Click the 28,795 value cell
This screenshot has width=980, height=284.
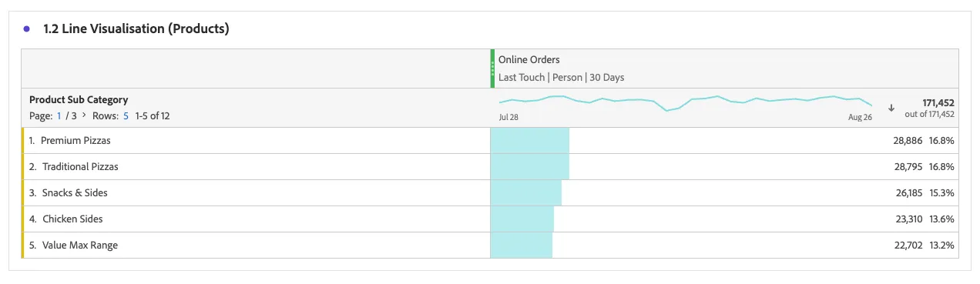(x=908, y=167)
